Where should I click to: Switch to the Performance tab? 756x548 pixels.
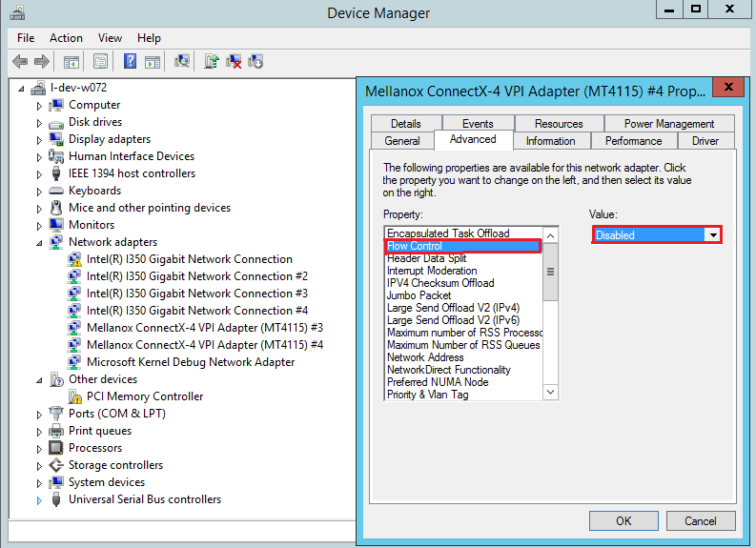point(634,141)
